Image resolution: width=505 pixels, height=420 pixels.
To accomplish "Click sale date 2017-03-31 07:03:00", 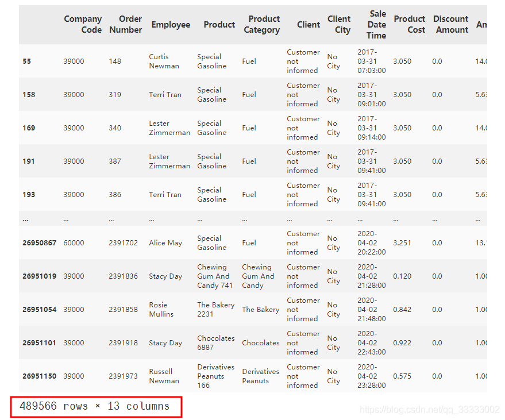I will pyautogui.click(x=371, y=61).
